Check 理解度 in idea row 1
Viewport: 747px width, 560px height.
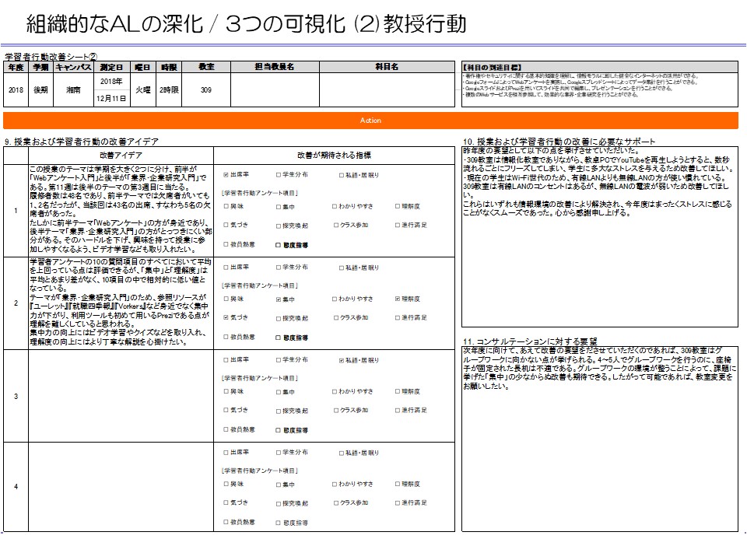coord(398,206)
